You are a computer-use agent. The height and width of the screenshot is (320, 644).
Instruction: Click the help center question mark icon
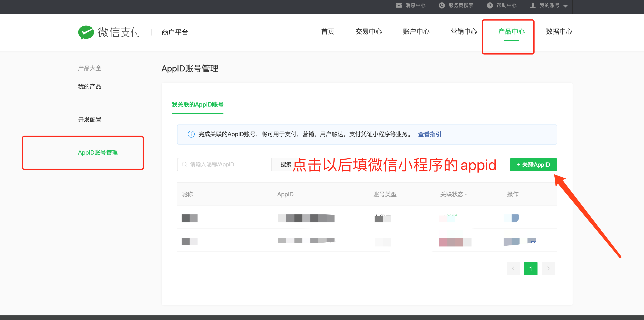(490, 5)
